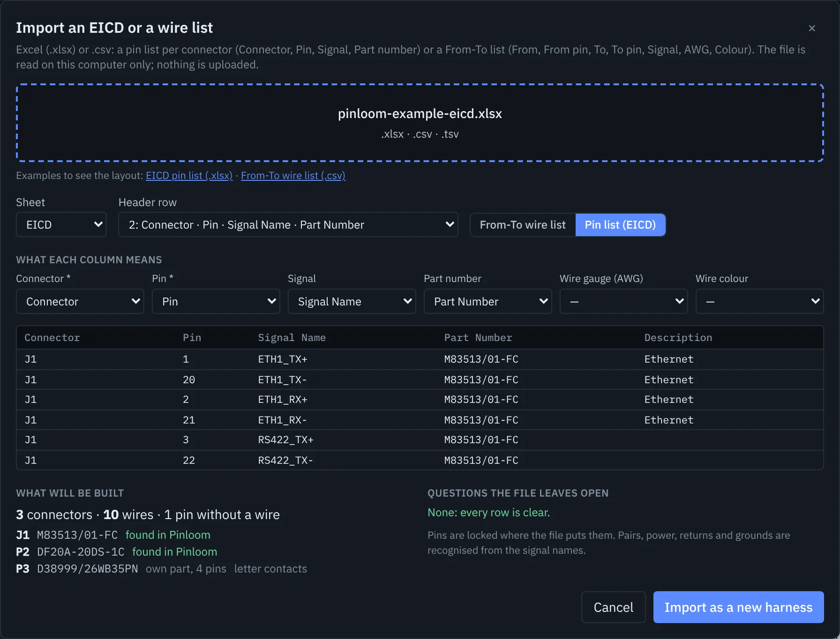Close the import dialog with the X icon
The width and height of the screenshot is (840, 639).
point(812,28)
